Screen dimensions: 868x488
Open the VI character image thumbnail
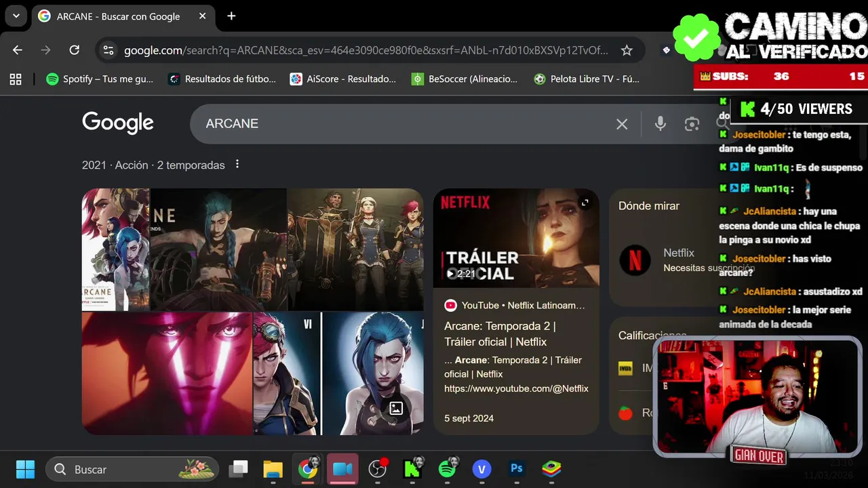[x=287, y=373]
